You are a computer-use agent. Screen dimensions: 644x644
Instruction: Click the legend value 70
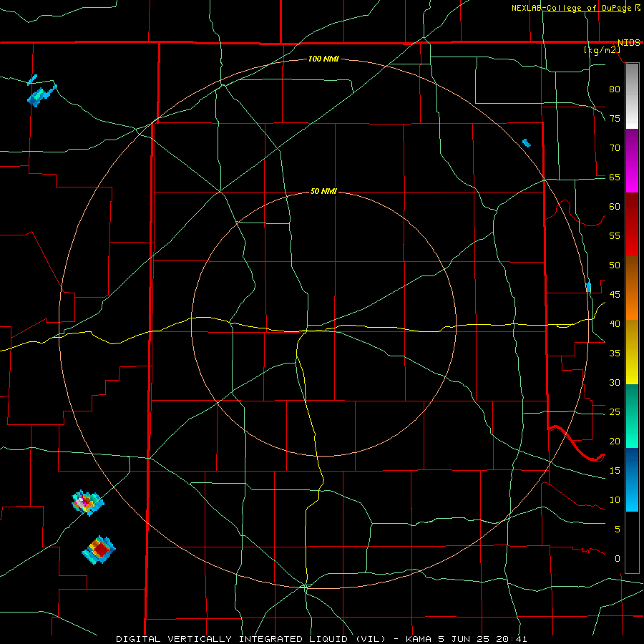click(615, 148)
